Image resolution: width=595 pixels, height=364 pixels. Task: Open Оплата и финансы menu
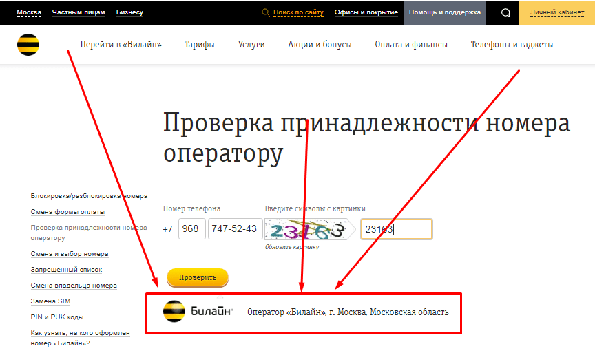tap(411, 45)
